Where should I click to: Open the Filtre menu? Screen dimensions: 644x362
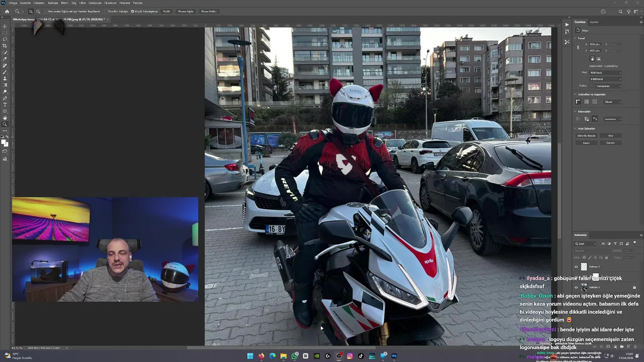pos(83,3)
